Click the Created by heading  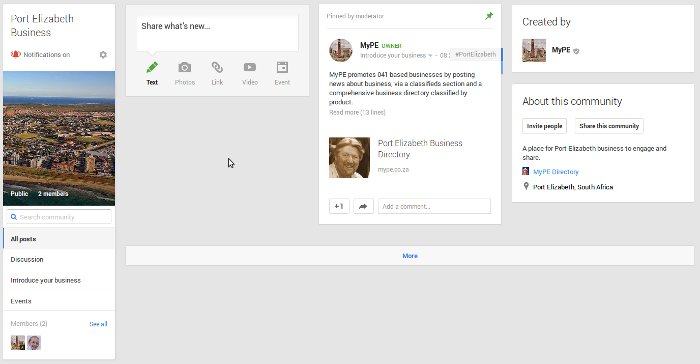click(x=546, y=22)
